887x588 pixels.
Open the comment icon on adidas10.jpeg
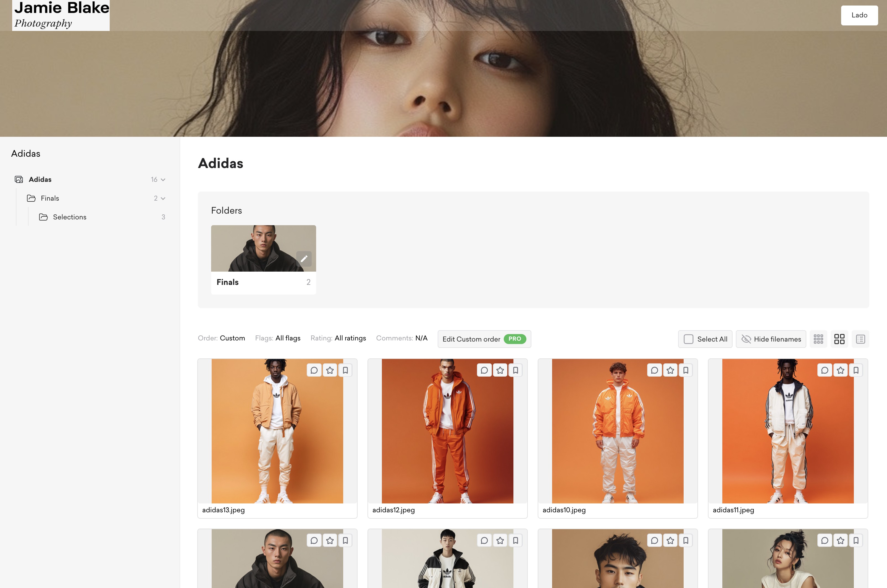point(655,371)
